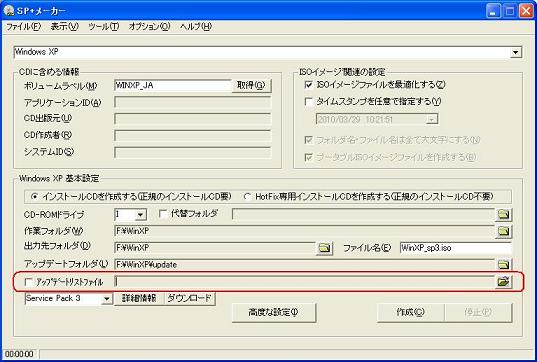Enable the 代替フォルダ checkbox
Viewport: 537px width, 362px height.
163,214
